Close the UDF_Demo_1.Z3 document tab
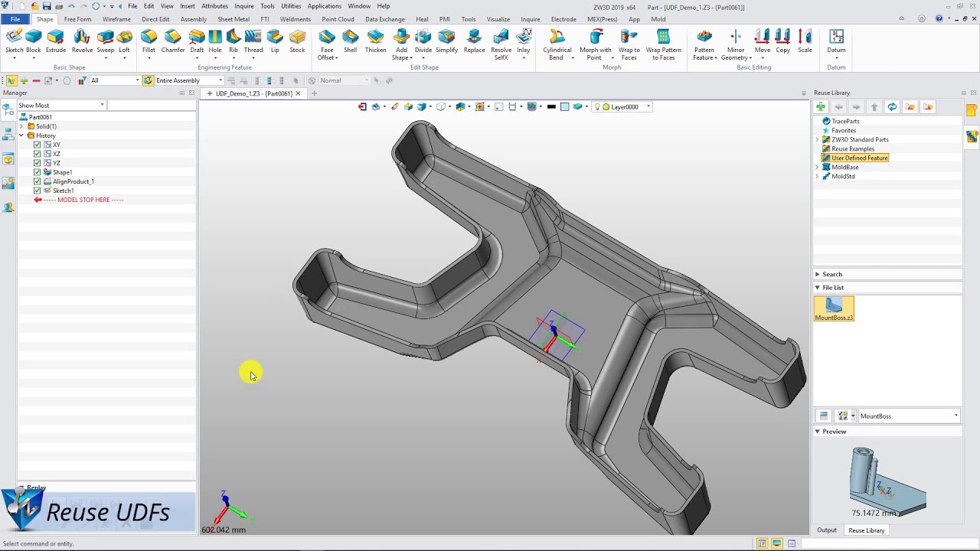 298,93
